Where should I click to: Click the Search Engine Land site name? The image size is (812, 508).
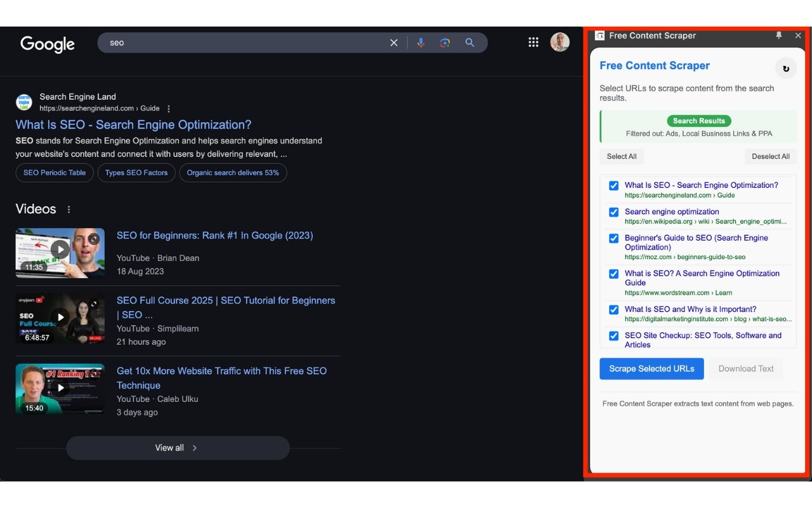tap(77, 97)
